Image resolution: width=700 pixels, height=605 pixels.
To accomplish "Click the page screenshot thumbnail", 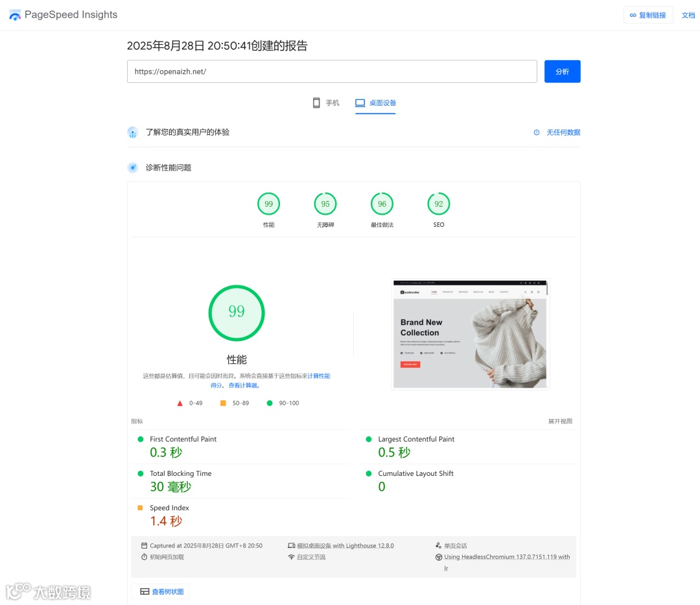I will tap(470, 335).
